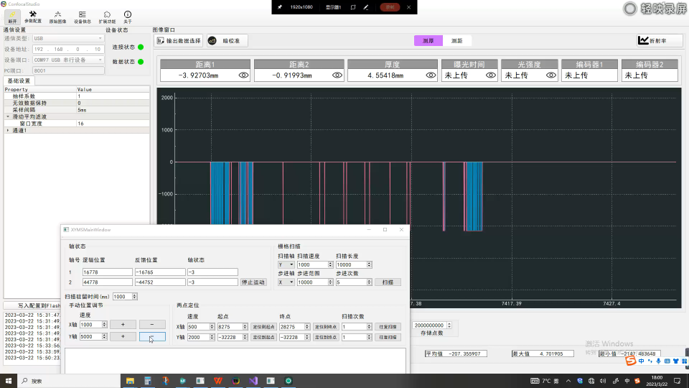Open the 步进轴 X dropdown
This screenshot has height=388, width=689.
(286, 282)
